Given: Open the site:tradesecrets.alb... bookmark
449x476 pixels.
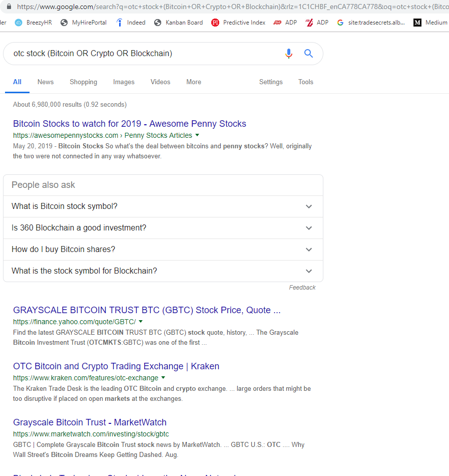Looking at the screenshot, I should point(371,23).
